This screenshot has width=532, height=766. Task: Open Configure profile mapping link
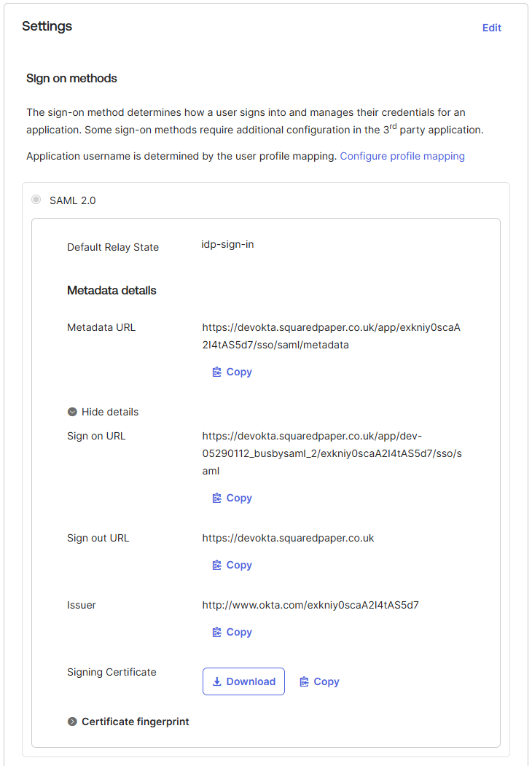(402, 156)
